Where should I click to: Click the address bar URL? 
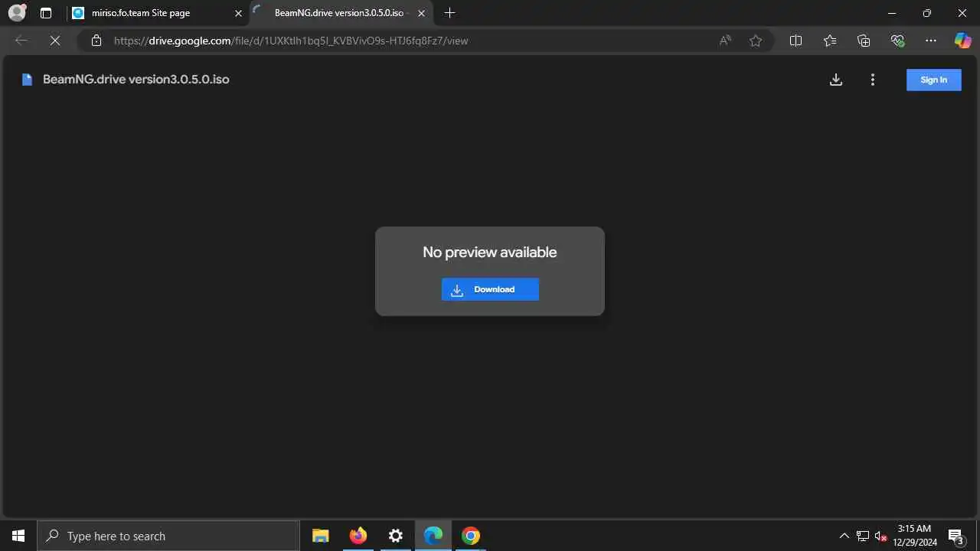291,41
